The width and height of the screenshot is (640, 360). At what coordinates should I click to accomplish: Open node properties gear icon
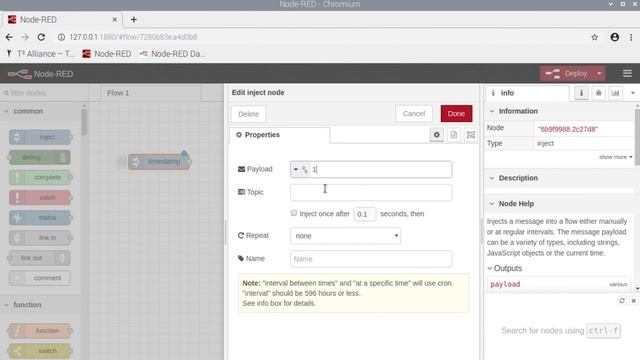(x=436, y=135)
